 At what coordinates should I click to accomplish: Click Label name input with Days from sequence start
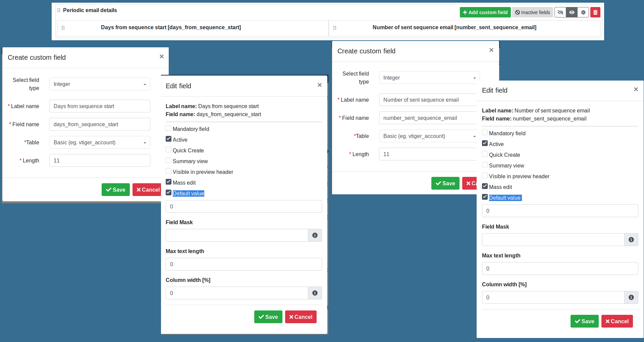point(100,106)
